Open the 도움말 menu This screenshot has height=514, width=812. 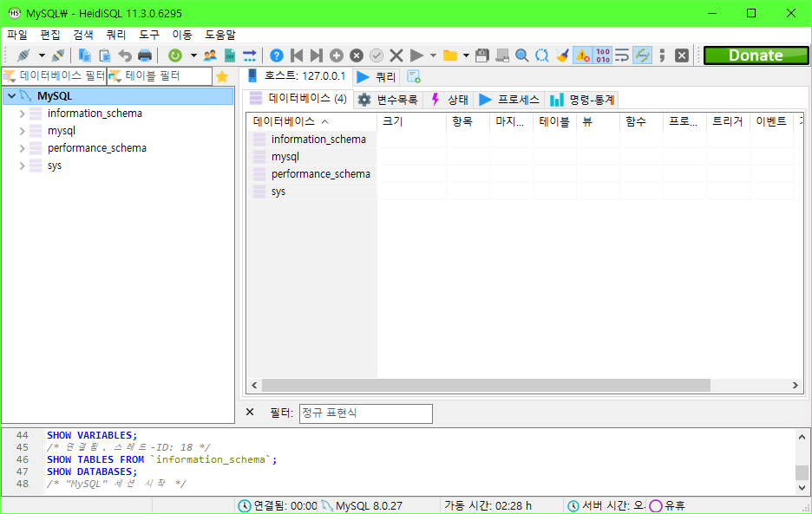point(220,35)
